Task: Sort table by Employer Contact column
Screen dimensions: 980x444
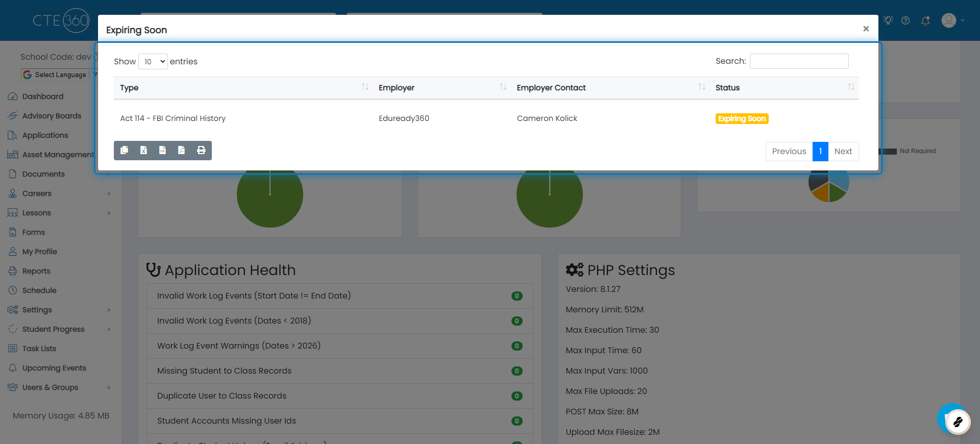Action: 610,88
